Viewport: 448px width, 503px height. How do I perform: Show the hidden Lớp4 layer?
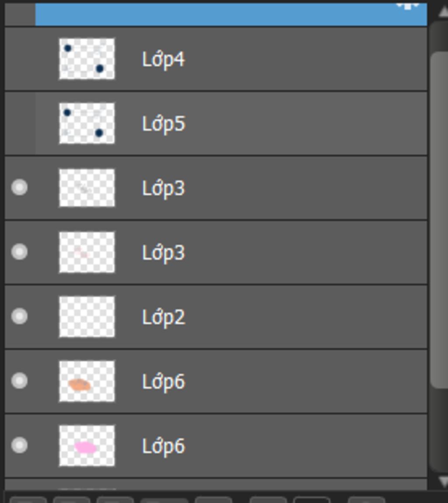click(x=20, y=59)
